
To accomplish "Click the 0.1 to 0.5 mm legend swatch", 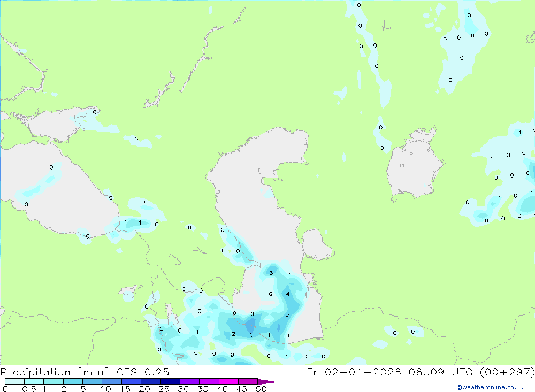I will (14, 381).
